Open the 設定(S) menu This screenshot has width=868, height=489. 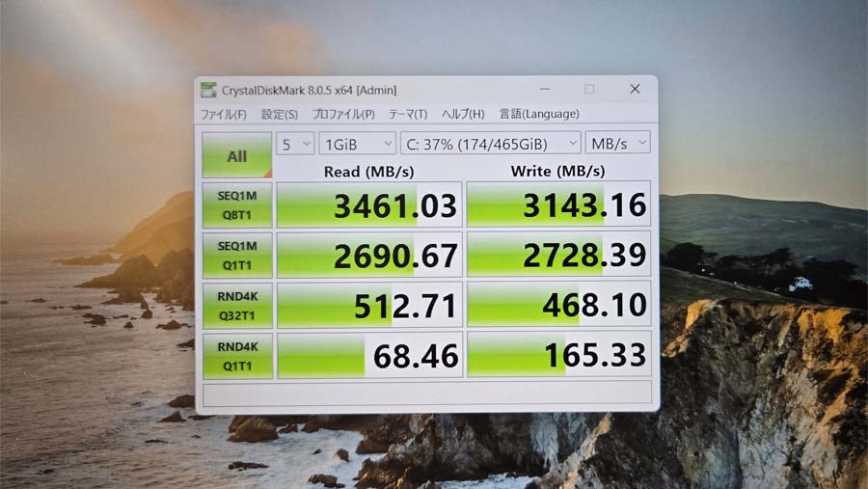pyautogui.click(x=280, y=114)
